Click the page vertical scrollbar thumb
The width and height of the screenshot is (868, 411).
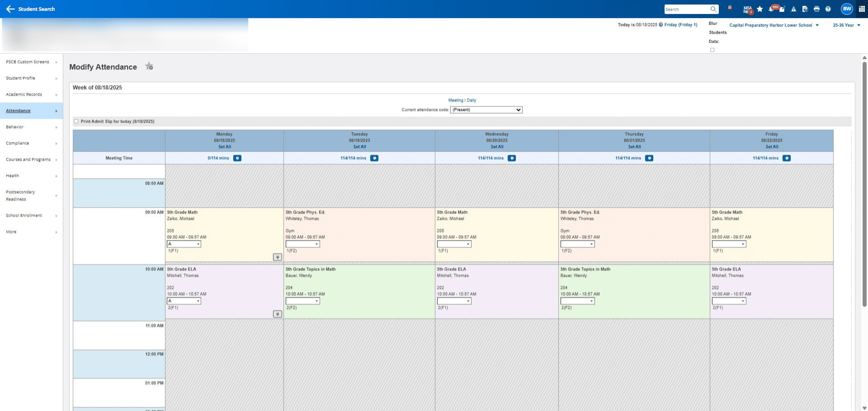coord(864,184)
